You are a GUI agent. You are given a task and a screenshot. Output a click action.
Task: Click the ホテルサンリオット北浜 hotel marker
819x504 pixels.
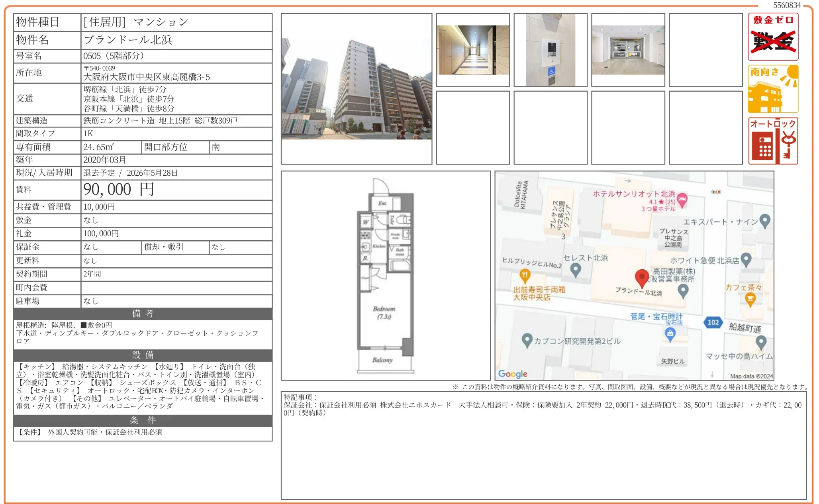(682, 199)
